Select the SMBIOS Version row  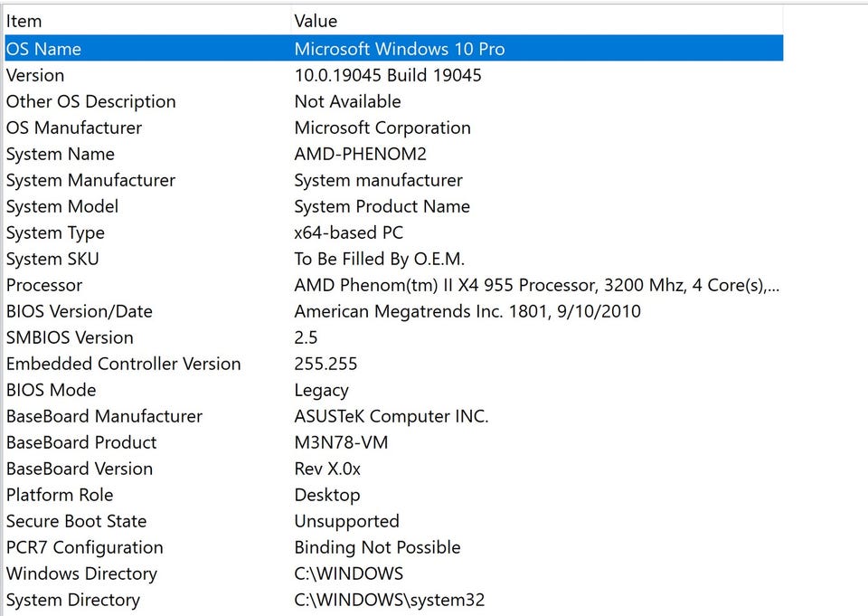pyautogui.click(x=70, y=337)
